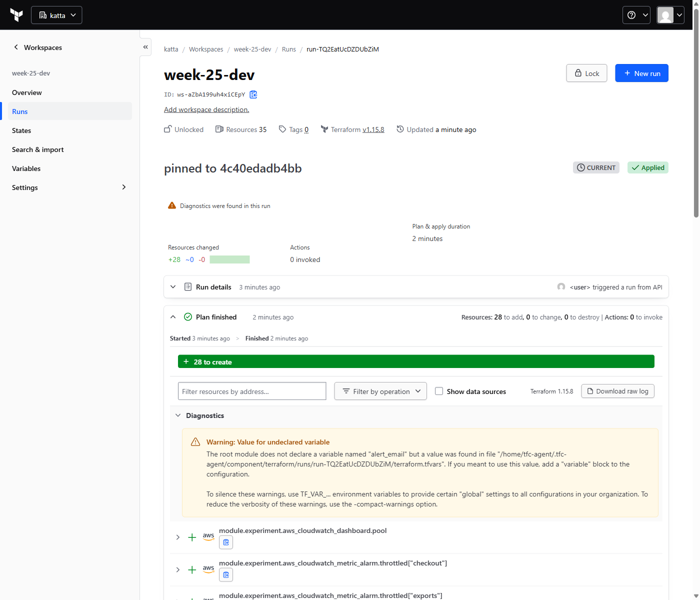Start a New run
Screen dimensions: 700x600
[641, 73]
